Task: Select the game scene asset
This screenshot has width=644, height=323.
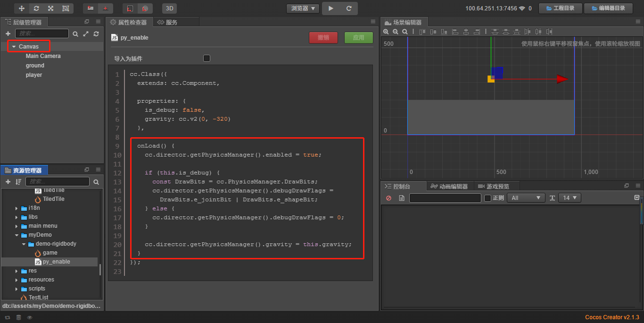Action: (x=50, y=253)
